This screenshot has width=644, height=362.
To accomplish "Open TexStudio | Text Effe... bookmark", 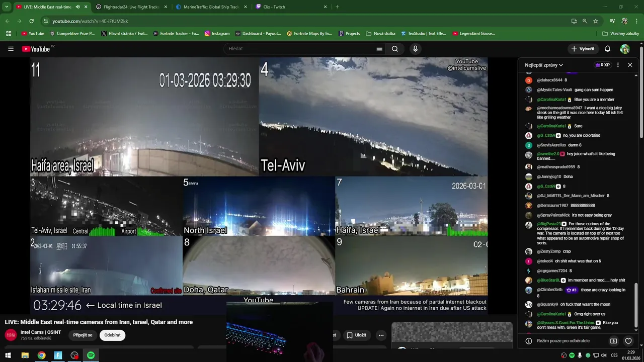I will click(424, 34).
